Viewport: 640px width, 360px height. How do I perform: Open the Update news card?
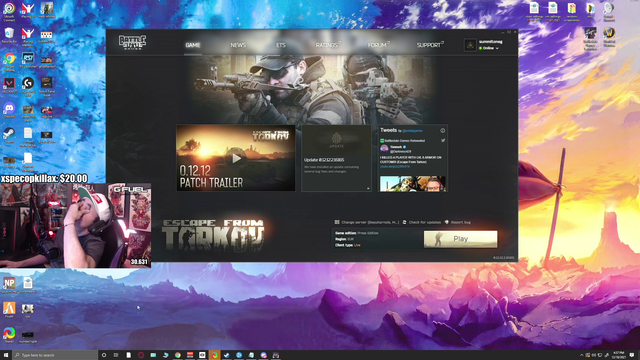pos(336,158)
